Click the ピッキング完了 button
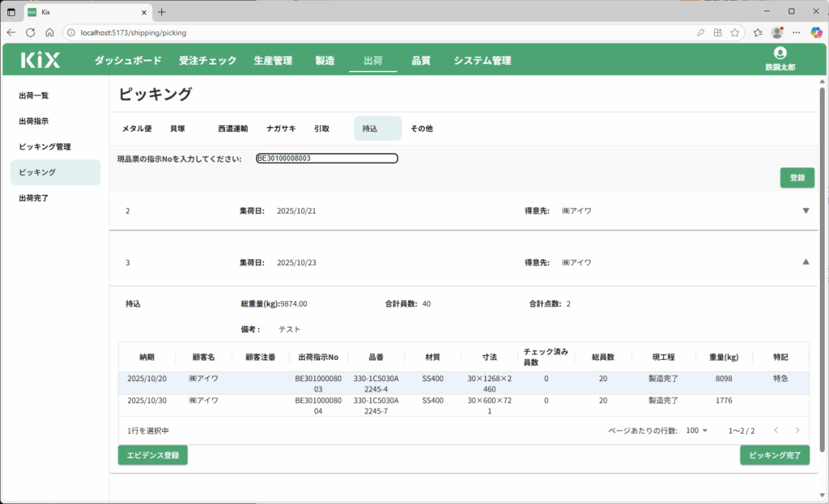The width and height of the screenshot is (829, 504). pos(774,455)
